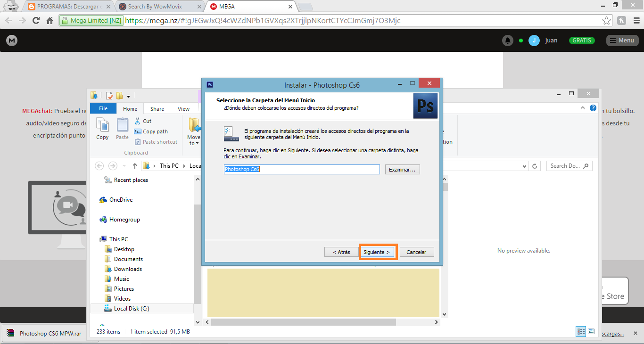Open Customize Quick Access Toolbar arrow
Screen dimensions: 644x344
point(128,96)
